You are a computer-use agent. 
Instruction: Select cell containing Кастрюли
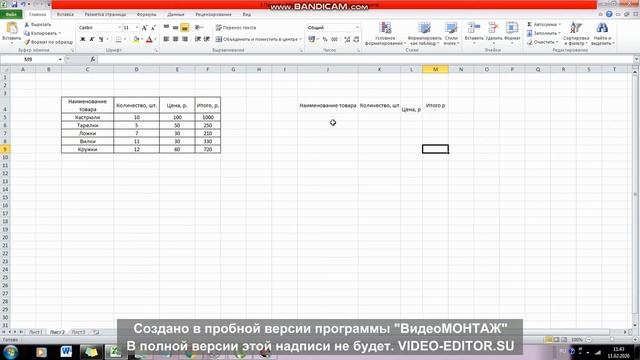tap(87, 117)
